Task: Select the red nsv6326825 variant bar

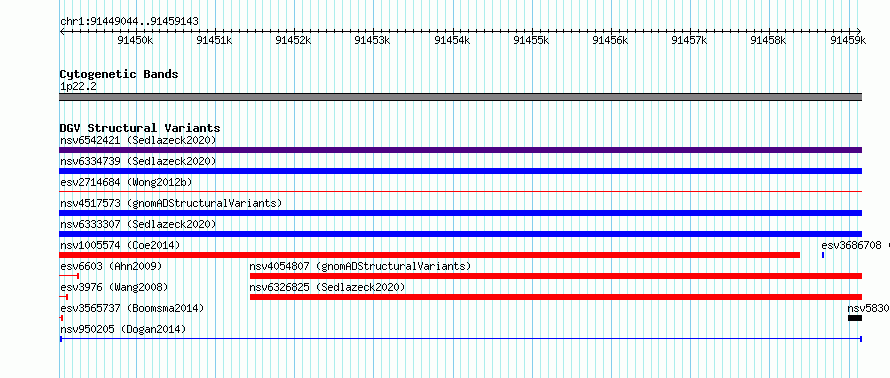Action: click(x=556, y=297)
